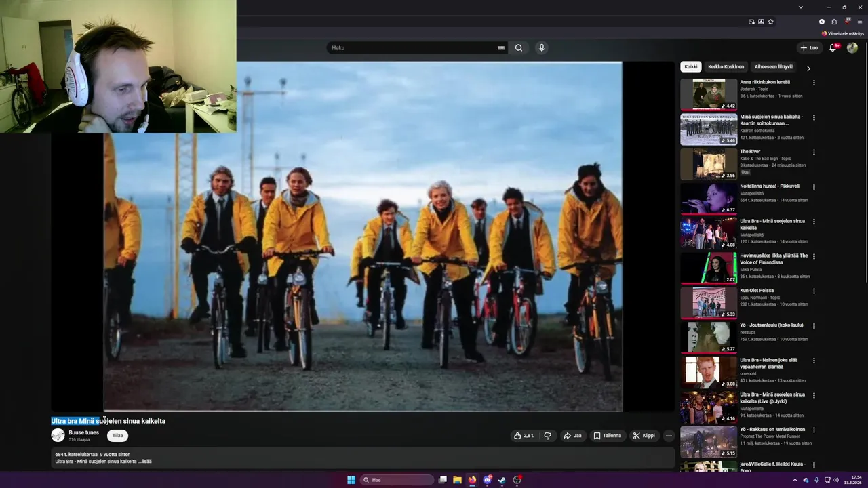Open the on-screen keyboard in search box
The image size is (868, 488).
point(501,48)
